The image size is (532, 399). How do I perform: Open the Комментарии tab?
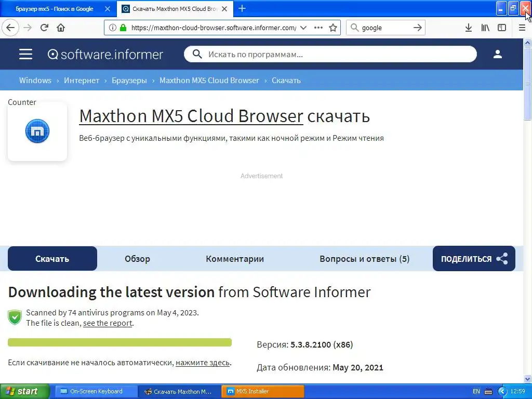[x=235, y=259]
